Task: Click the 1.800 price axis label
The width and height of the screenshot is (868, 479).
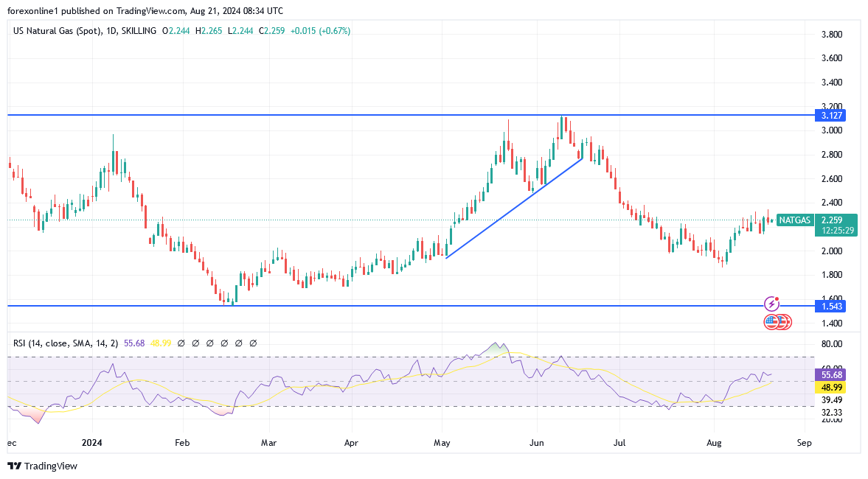Action: pyautogui.click(x=831, y=275)
